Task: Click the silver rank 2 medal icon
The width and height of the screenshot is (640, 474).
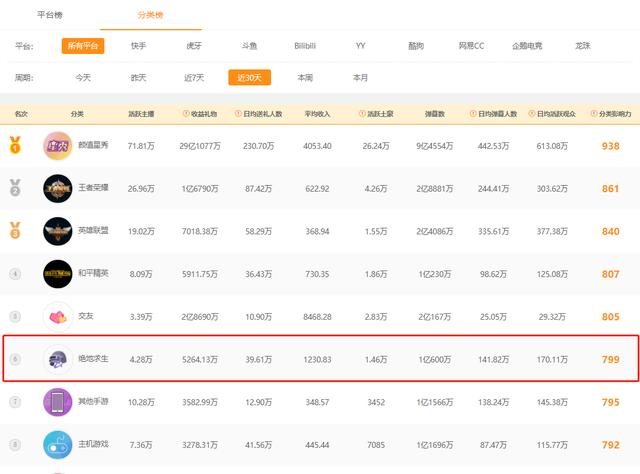Action: click(x=15, y=188)
